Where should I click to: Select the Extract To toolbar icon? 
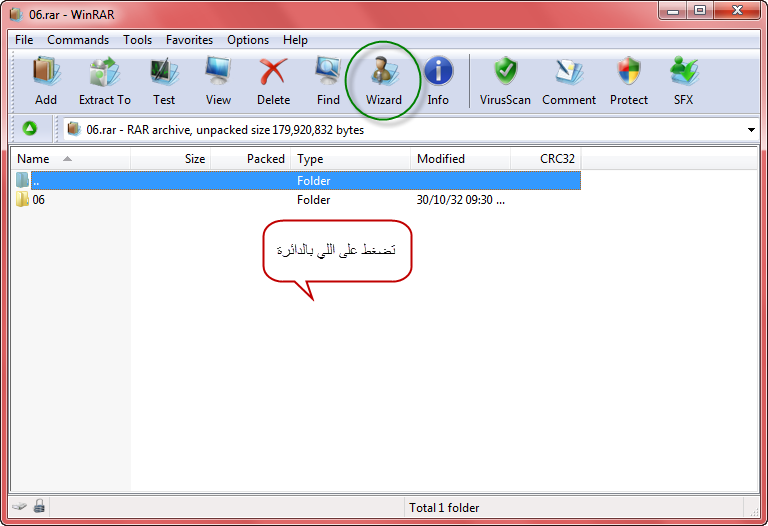coord(104,81)
